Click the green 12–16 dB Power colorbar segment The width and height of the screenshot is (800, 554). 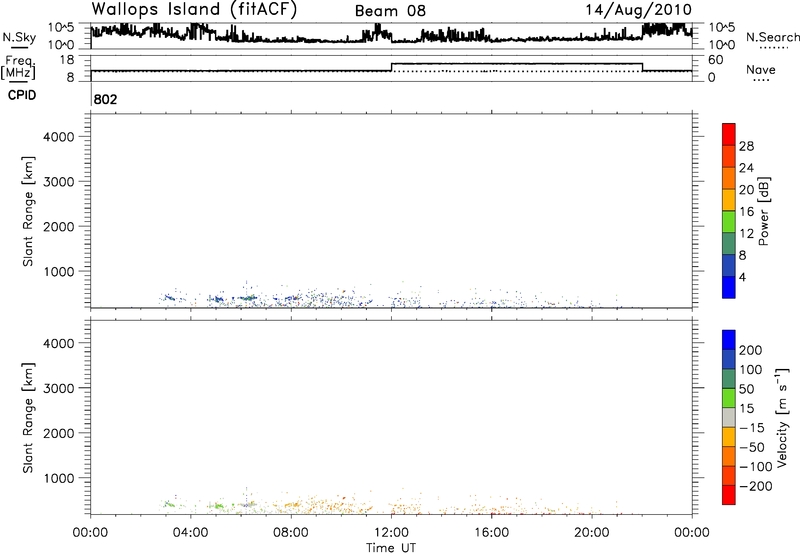tap(729, 222)
